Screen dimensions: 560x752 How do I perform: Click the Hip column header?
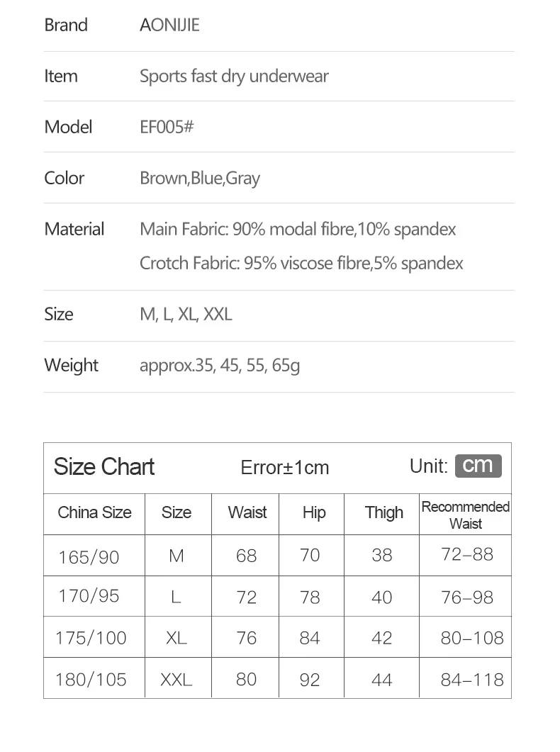[x=314, y=512]
